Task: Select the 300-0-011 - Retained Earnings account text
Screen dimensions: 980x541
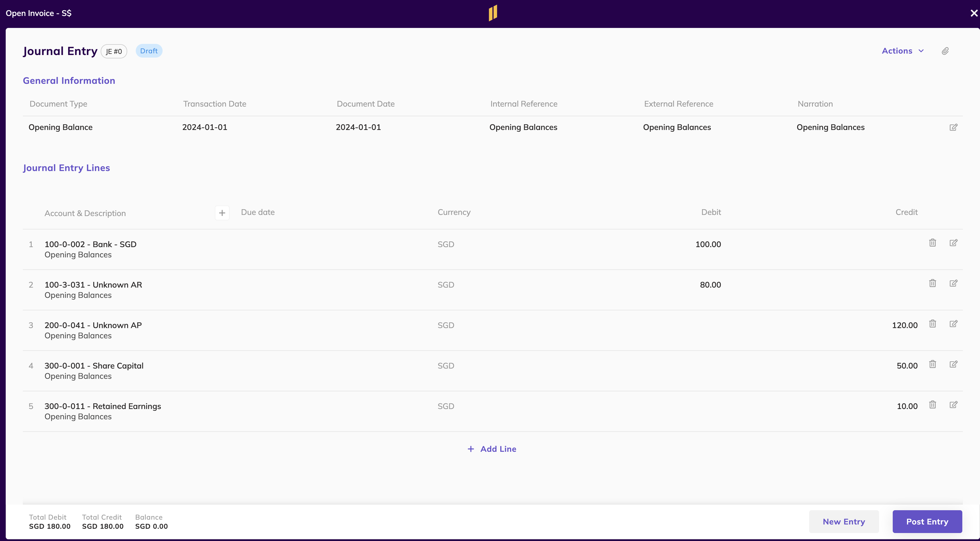Action: click(x=103, y=406)
